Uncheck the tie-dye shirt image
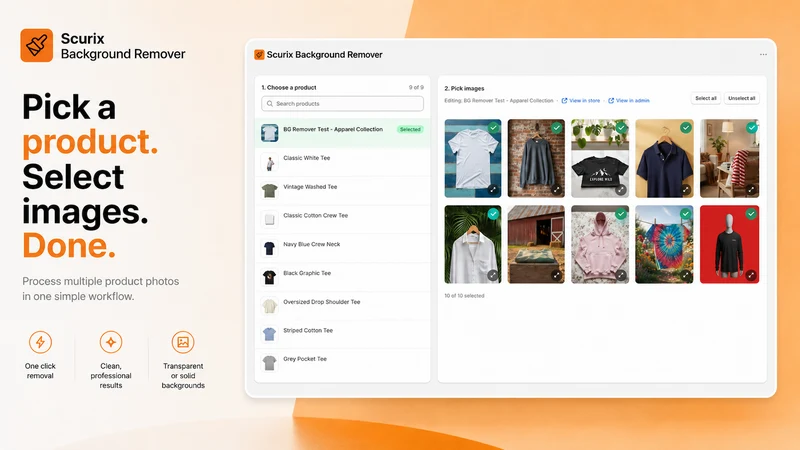 [686, 214]
